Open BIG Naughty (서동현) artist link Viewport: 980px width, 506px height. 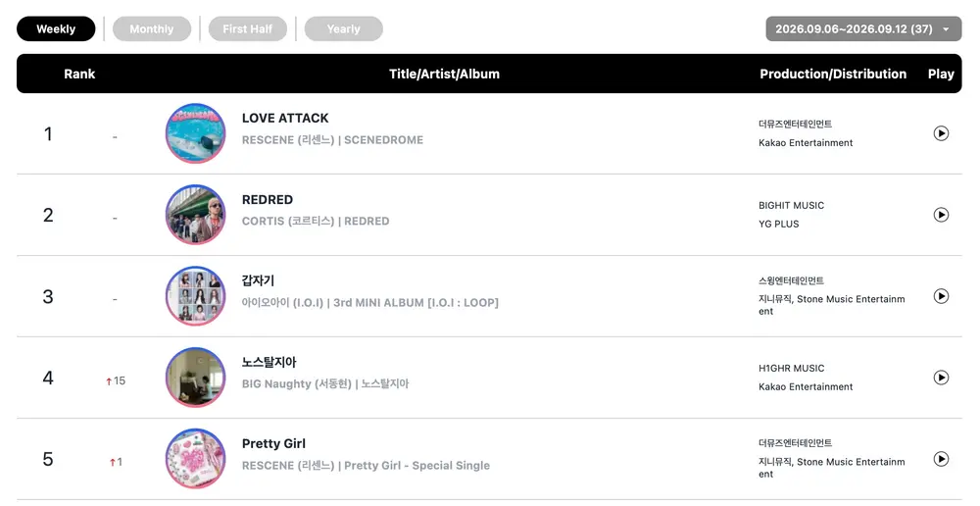pyautogui.click(x=297, y=384)
